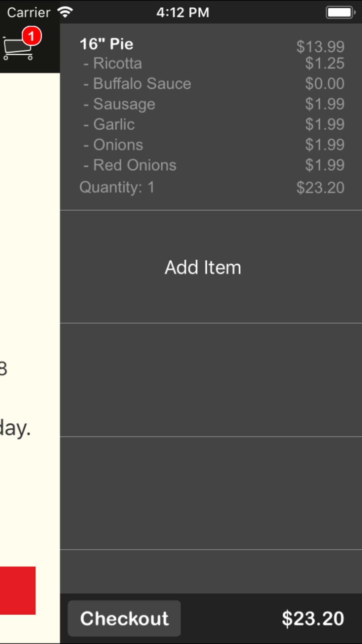Tap the battery indicator icon
This screenshot has width=362, height=644.
pos(340,12)
